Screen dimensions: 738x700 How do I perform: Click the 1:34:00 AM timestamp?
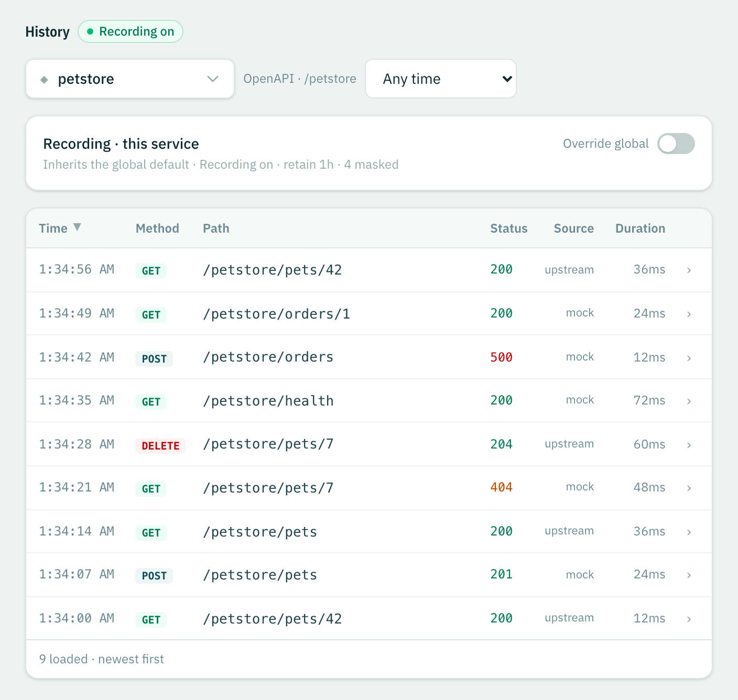(x=77, y=618)
